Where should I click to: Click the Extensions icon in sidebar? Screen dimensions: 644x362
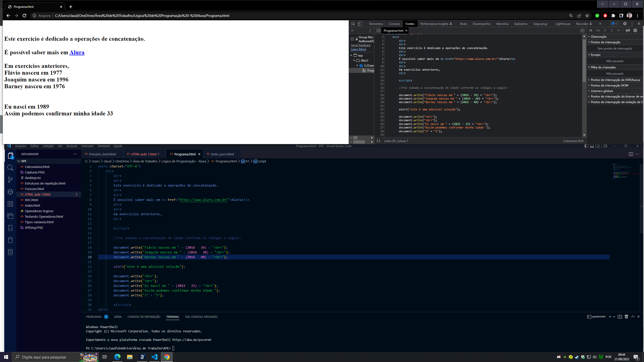[x=11, y=203]
